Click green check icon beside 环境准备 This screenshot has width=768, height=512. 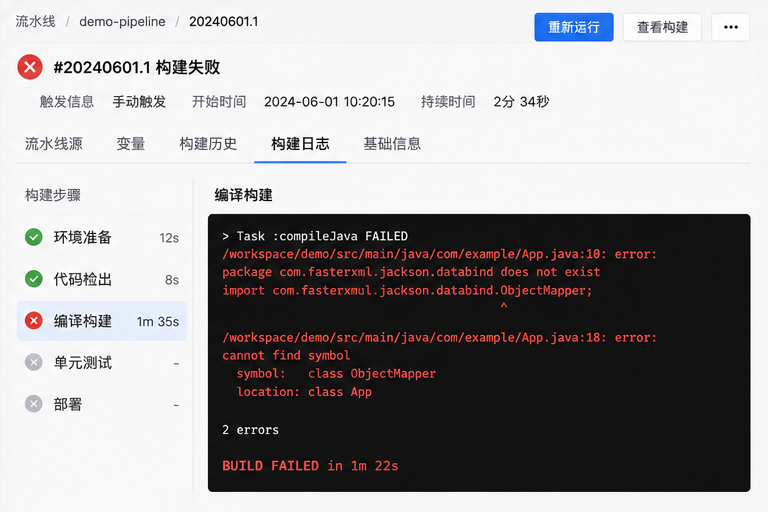(x=34, y=237)
